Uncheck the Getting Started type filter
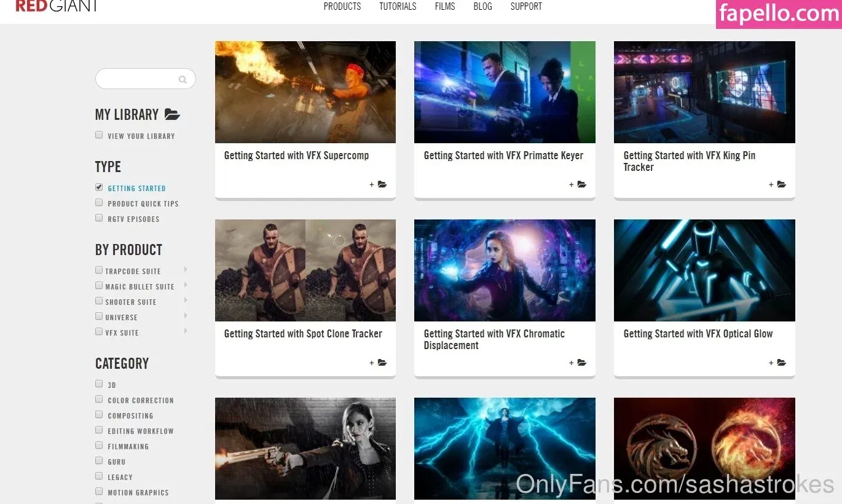Viewport: 842px width, 504px height. 99,187
